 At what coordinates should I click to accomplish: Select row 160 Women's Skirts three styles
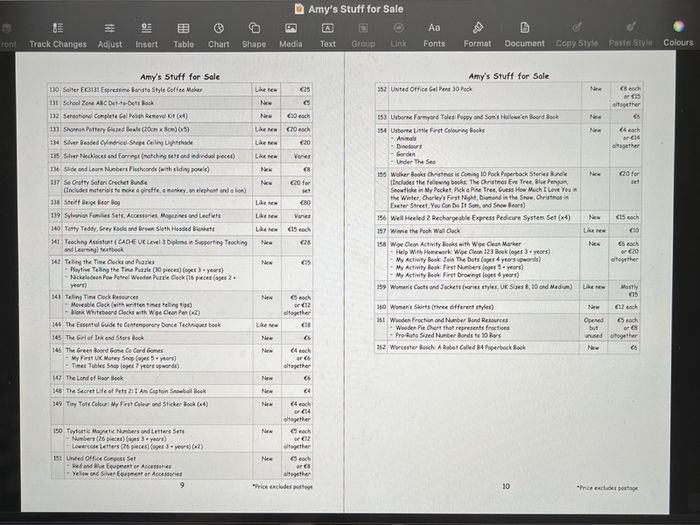coord(509,307)
